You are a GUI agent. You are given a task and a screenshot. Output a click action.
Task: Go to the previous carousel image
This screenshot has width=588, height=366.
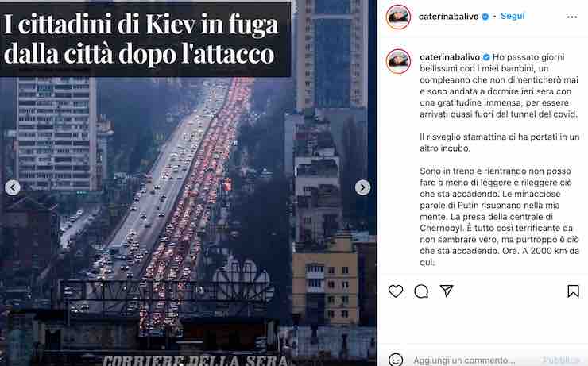click(x=13, y=187)
